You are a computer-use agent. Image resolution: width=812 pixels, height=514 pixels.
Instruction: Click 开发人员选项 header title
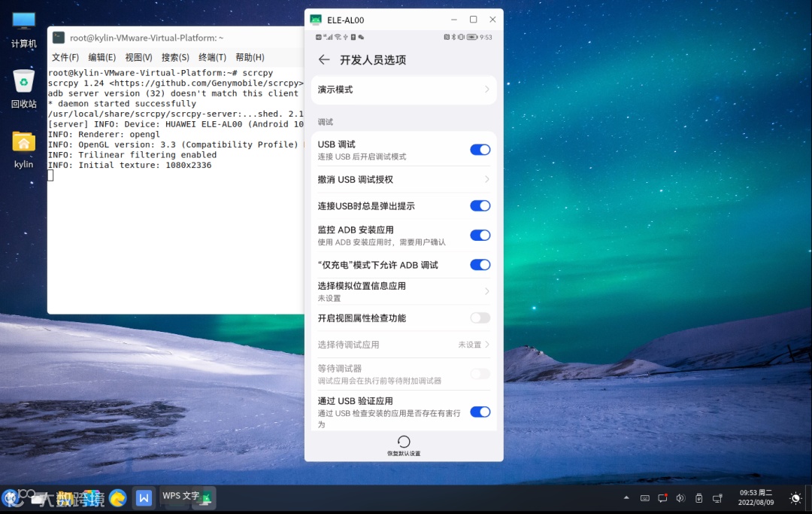[x=373, y=59]
